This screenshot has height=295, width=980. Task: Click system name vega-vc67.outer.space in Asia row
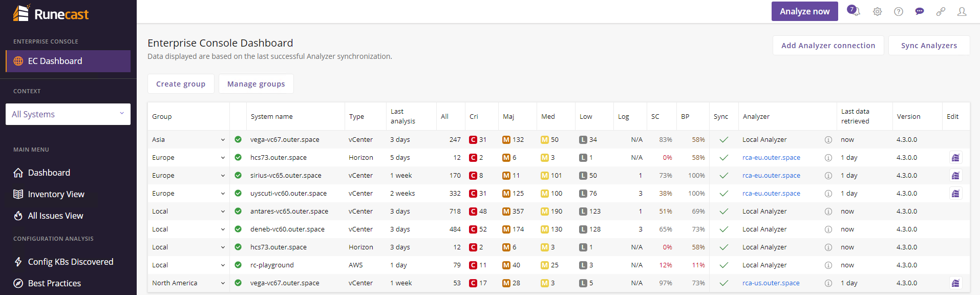[x=285, y=140]
